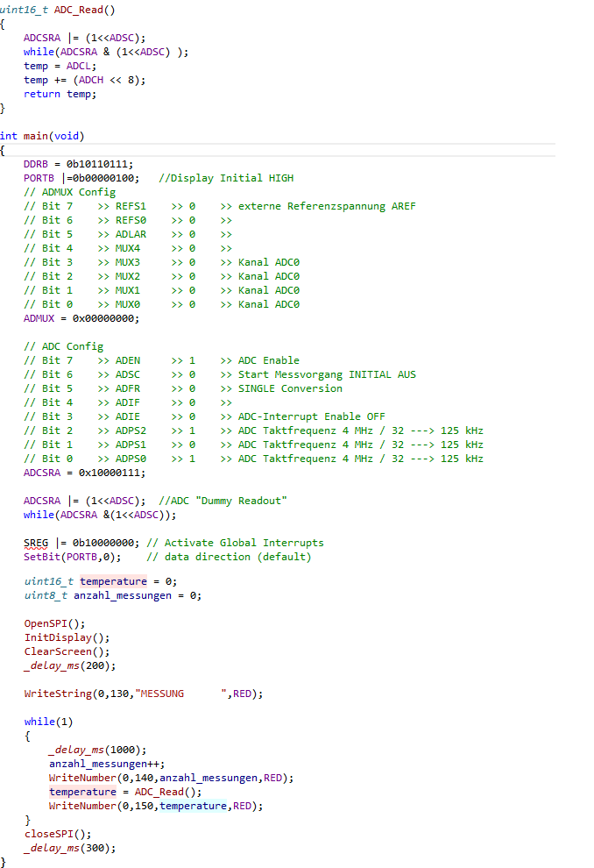Click the line 'temp = ADCL;'

click(x=60, y=66)
